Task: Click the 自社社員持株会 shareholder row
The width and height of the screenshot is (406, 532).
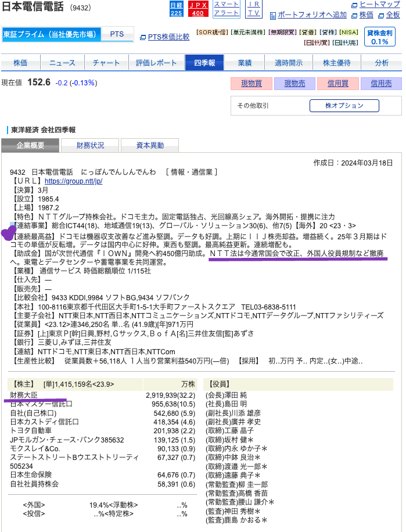Action: point(102,484)
